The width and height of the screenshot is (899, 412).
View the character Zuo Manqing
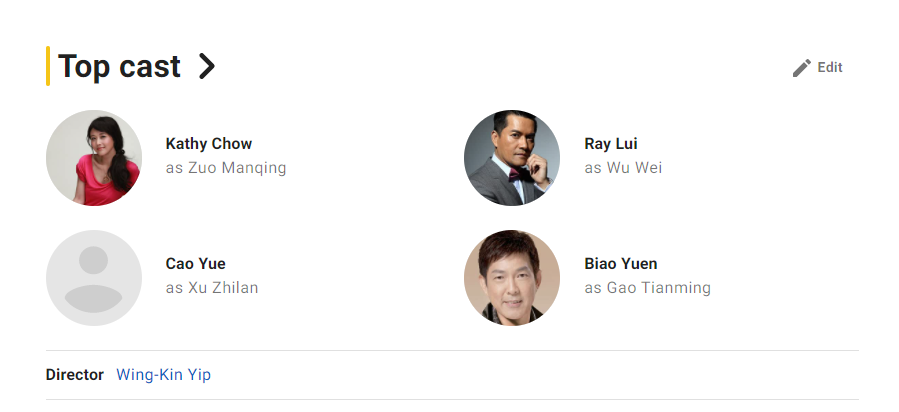coord(237,168)
